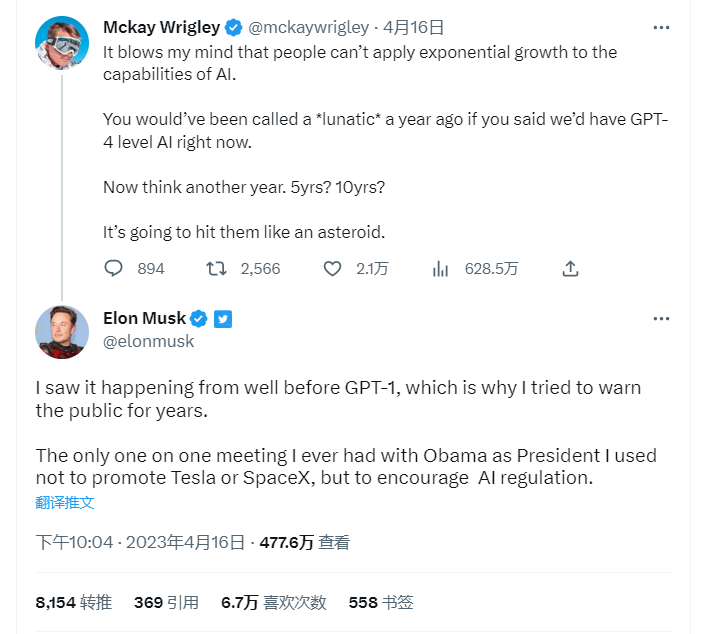The image size is (710, 634).
Task: View the 8,154 转推 retweets list
Action: [73, 602]
